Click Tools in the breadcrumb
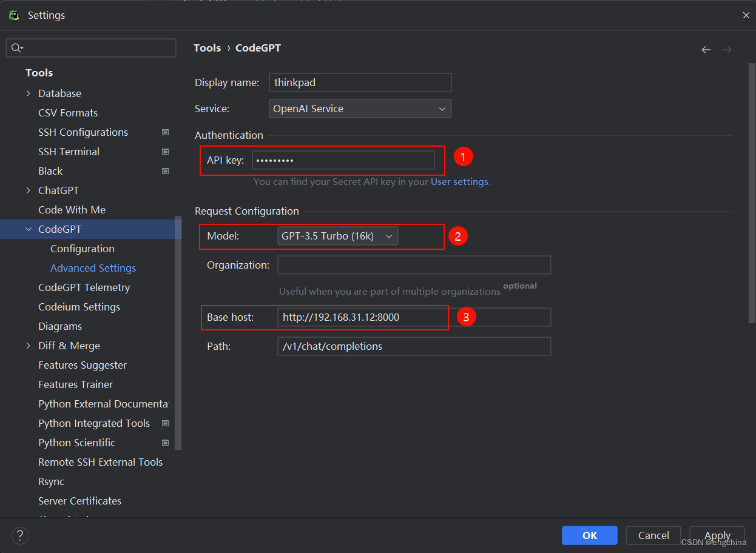The width and height of the screenshot is (756, 553). tap(207, 48)
